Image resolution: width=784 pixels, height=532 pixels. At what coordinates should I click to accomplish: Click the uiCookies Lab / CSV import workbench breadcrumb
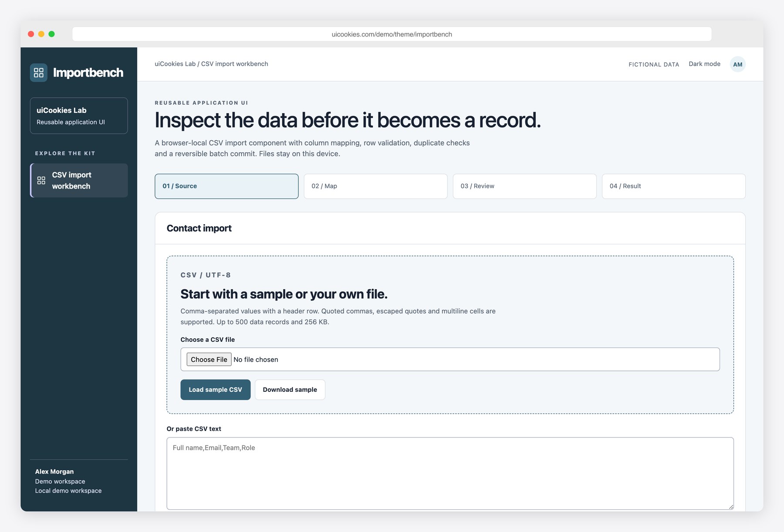(x=211, y=64)
